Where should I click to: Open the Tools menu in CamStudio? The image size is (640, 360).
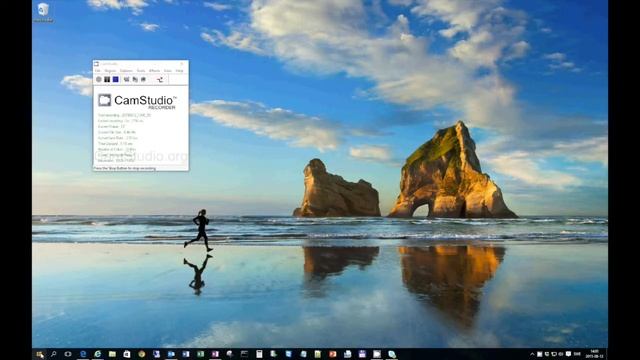tap(141, 71)
